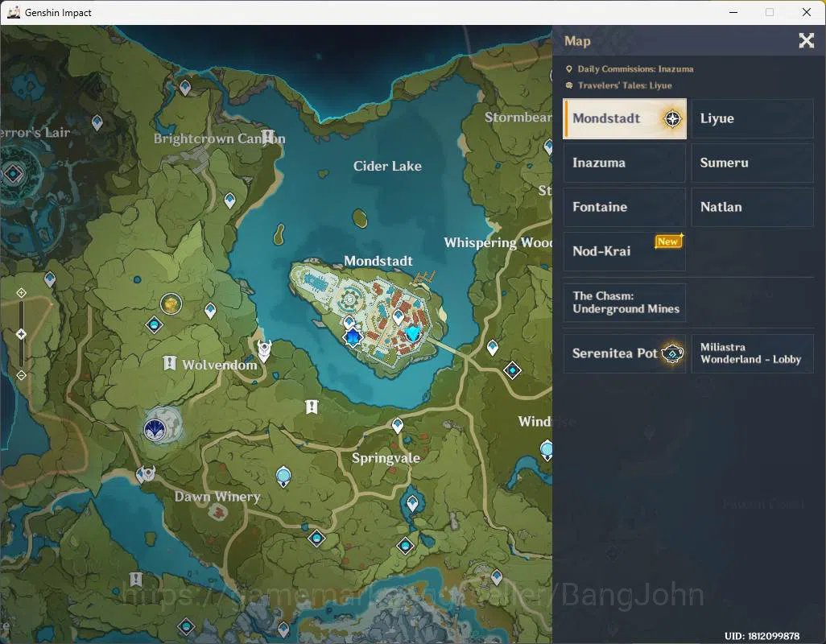Click the UID text
The image size is (826, 644).
tap(762, 636)
